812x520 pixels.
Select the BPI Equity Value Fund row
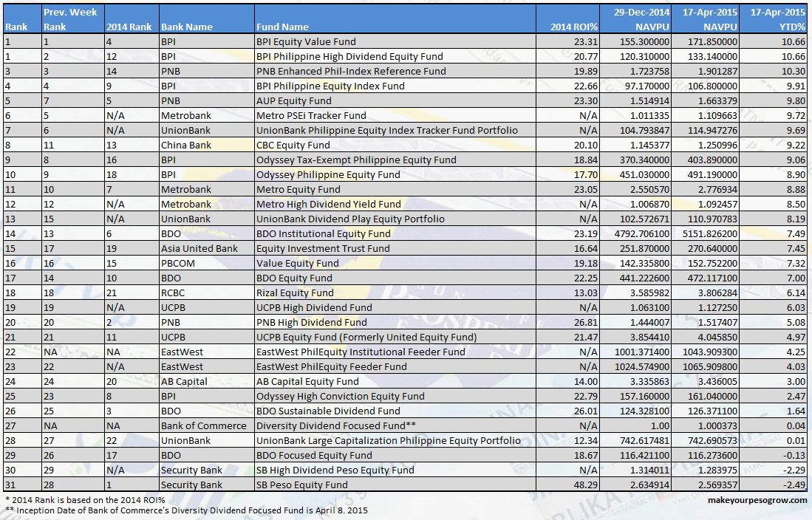point(310,41)
